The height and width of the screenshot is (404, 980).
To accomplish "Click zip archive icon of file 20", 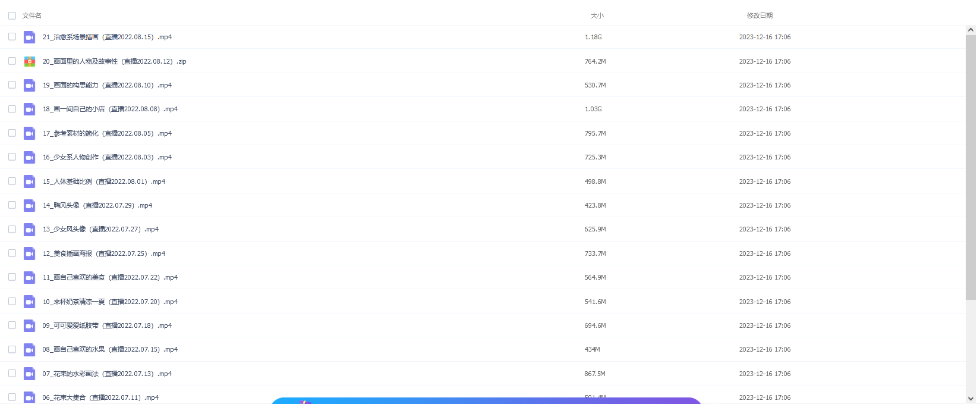I will [x=29, y=61].
